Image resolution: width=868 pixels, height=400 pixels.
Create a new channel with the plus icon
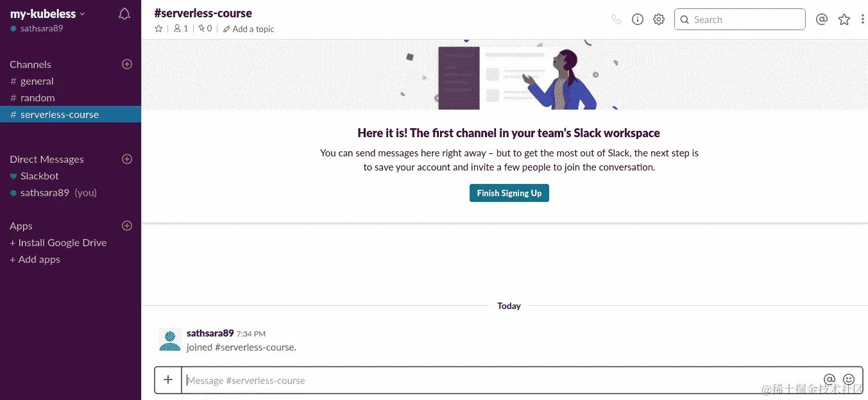click(x=126, y=64)
